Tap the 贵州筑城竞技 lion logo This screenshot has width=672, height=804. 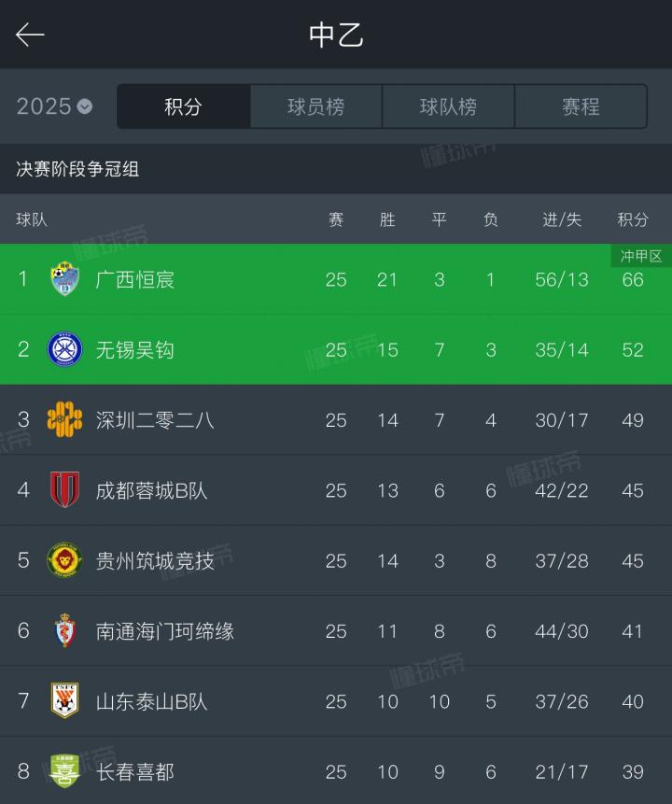65,560
